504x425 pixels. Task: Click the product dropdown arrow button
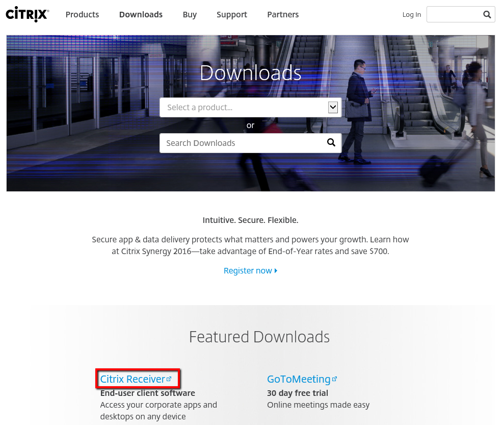(333, 108)
